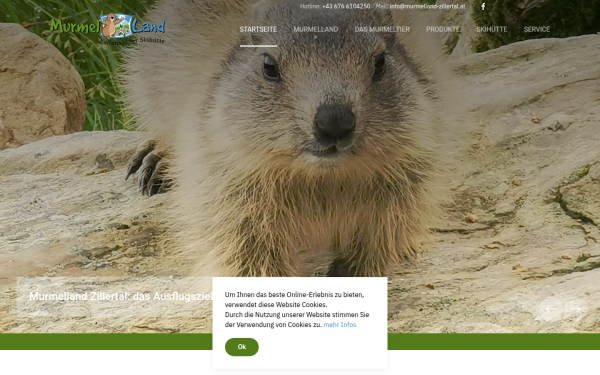The height and width of the screenshot is (375, 600).
Task: Navigate to the Skihütte page
Action: pos(492,29)
